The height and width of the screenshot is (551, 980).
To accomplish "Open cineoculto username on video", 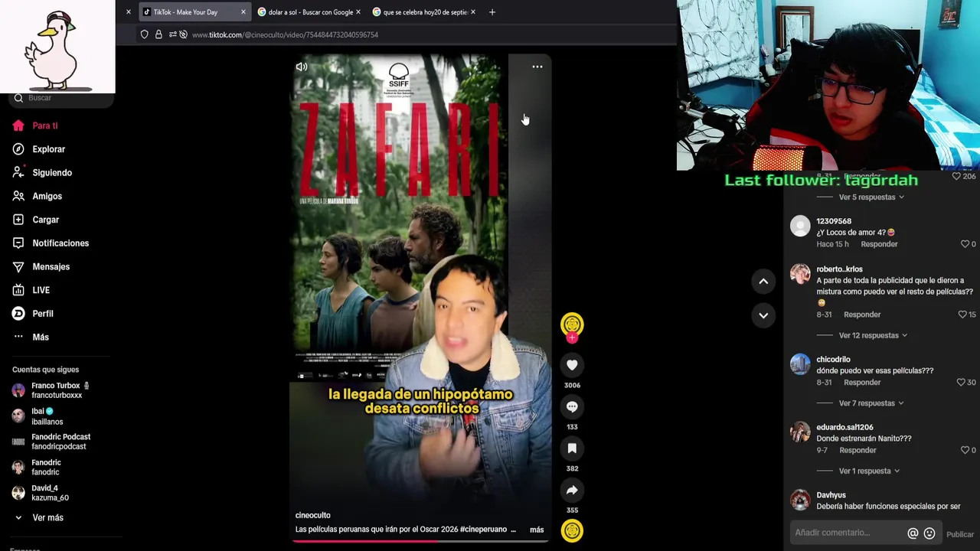I will (x=313, y=515).
